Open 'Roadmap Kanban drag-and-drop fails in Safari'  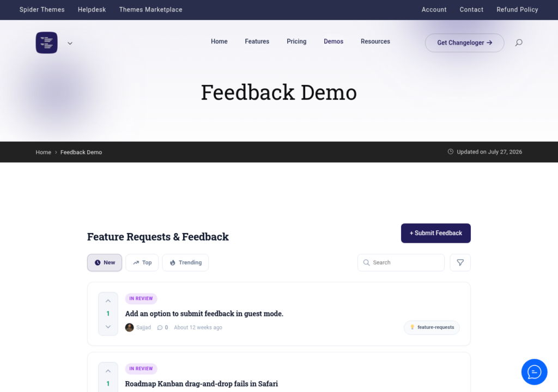pos(202,384)
